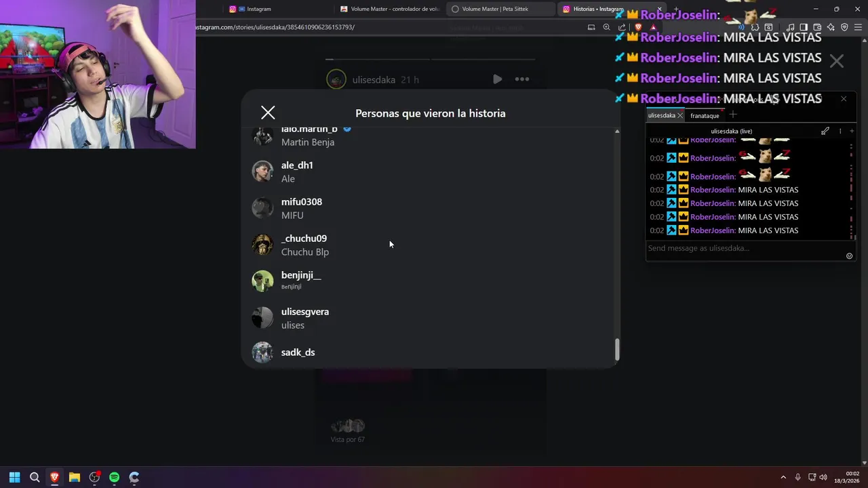
Task: Open the browser hamburger menu
Action: pos(858,27)
